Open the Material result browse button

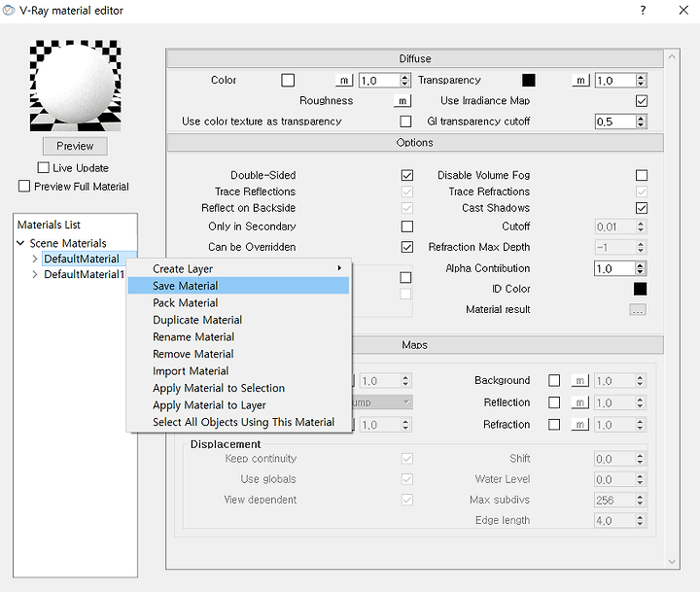pos(638,310)
